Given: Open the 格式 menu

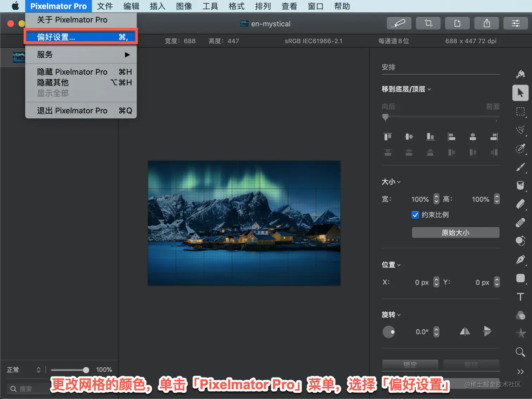Looking at the screenshot, I should point(236,6).
